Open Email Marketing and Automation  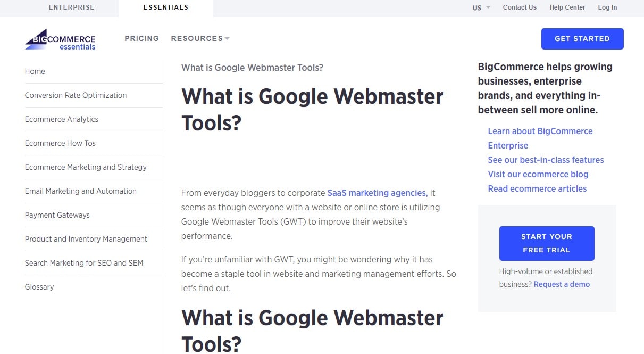click(81, 191)
